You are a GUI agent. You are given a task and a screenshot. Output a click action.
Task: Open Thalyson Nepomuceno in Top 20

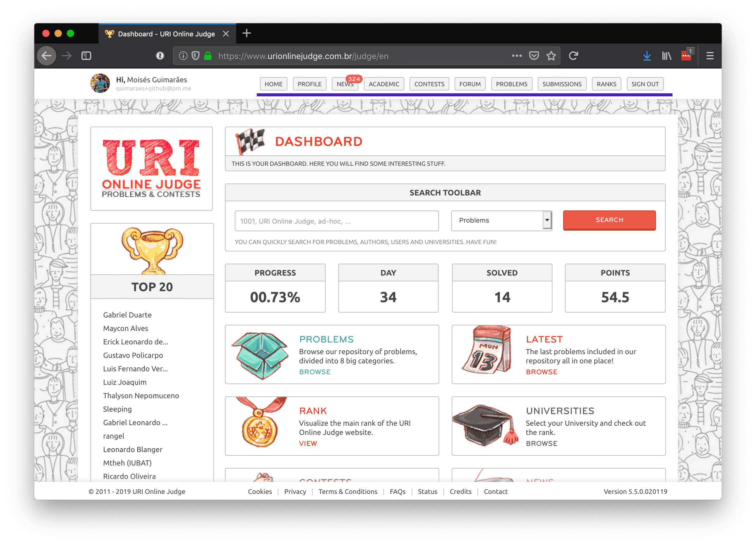click(x=141, y=395)
